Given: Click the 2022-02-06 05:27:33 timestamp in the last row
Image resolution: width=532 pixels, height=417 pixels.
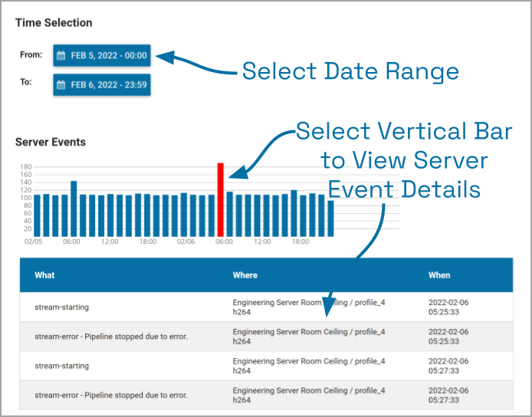Looking at the screenshot, I should 448,395.
